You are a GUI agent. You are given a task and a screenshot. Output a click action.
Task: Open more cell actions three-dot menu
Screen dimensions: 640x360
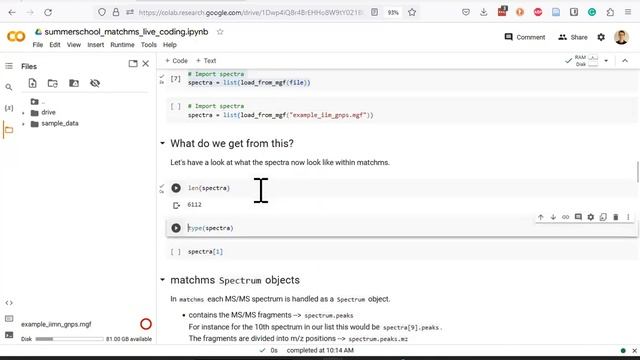point(628,217)
